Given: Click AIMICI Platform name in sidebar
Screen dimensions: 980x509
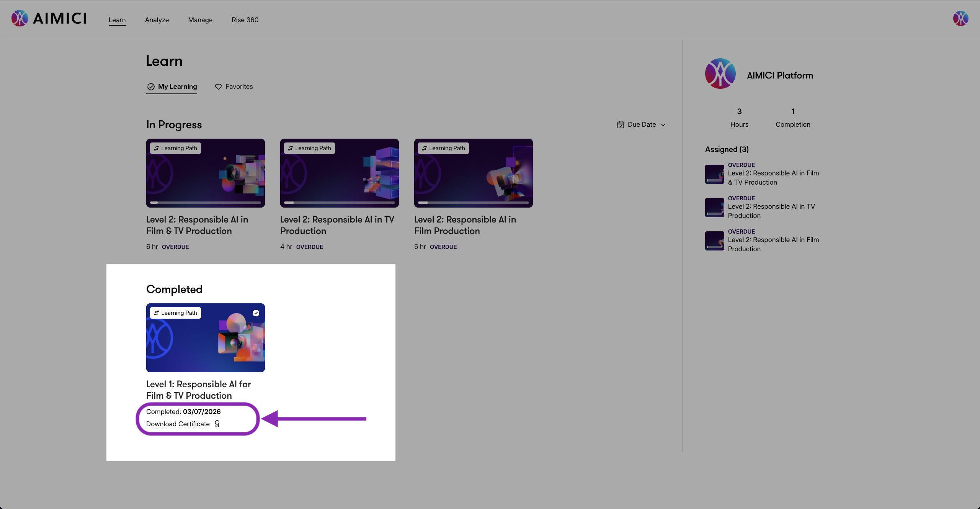Looking at the screenshot, I should (x=780, y=75).
